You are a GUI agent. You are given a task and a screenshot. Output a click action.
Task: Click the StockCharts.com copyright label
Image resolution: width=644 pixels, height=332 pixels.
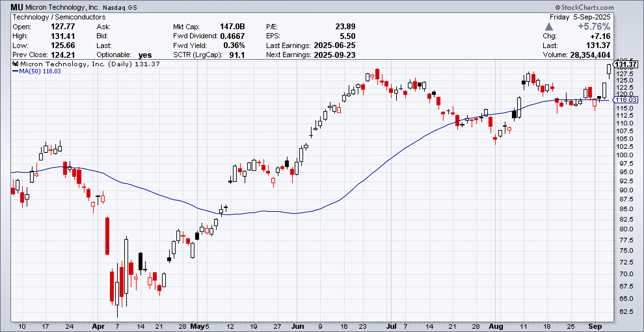(x=584, y=7)
